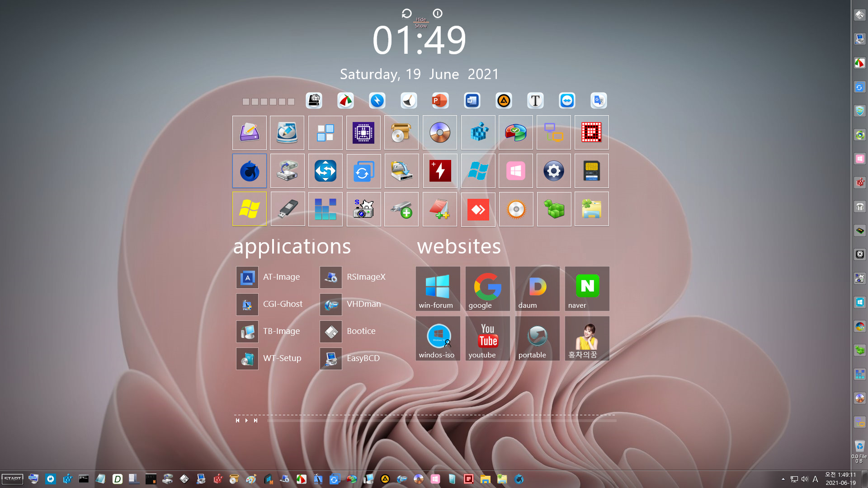Open EasyBCD application
868x488 pixels.
(x=350, y=358)
